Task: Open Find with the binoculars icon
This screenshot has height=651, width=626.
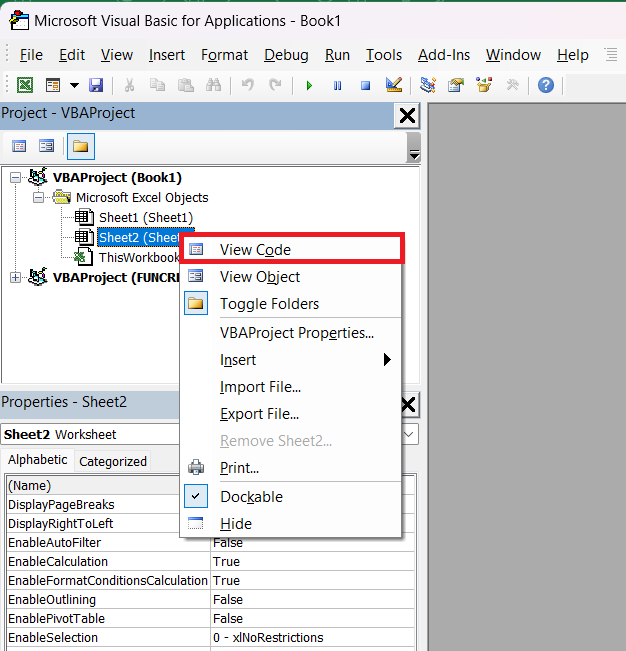Action: pyautogui.click(x=213, y=86)
